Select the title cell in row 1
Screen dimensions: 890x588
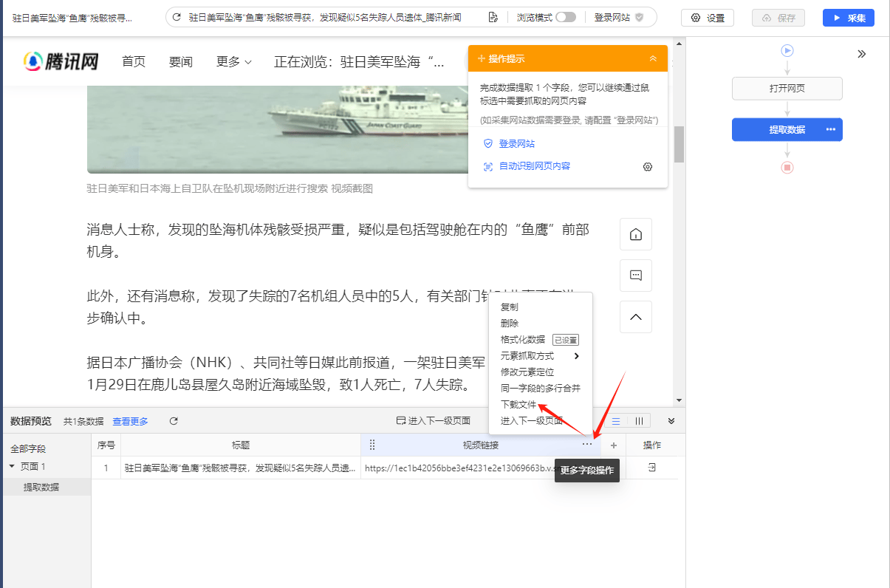(x=241, y=468)
